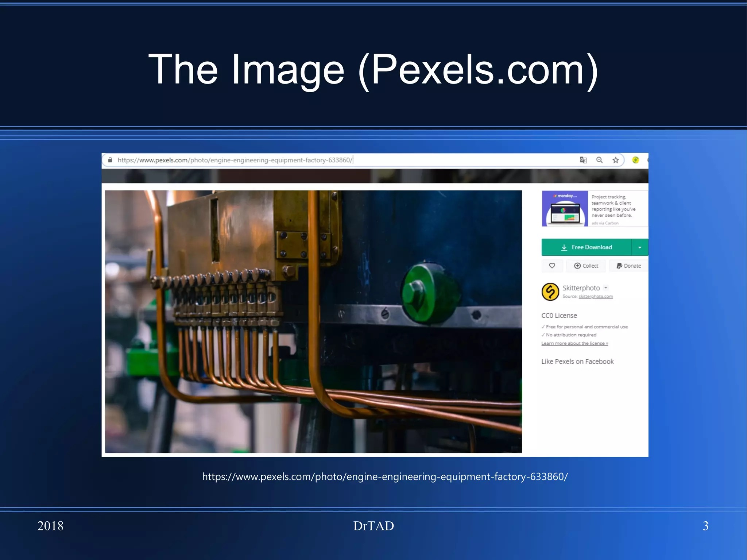Click the Donate PayPal button
The height and width of the screenshot is (560, 747).
point(628,266)
